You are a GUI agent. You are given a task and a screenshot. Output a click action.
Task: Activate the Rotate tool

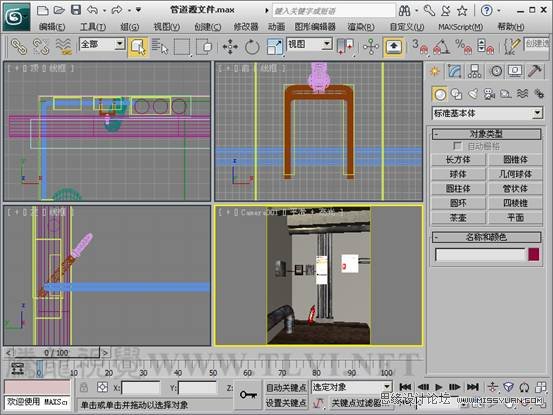(252, 47)
